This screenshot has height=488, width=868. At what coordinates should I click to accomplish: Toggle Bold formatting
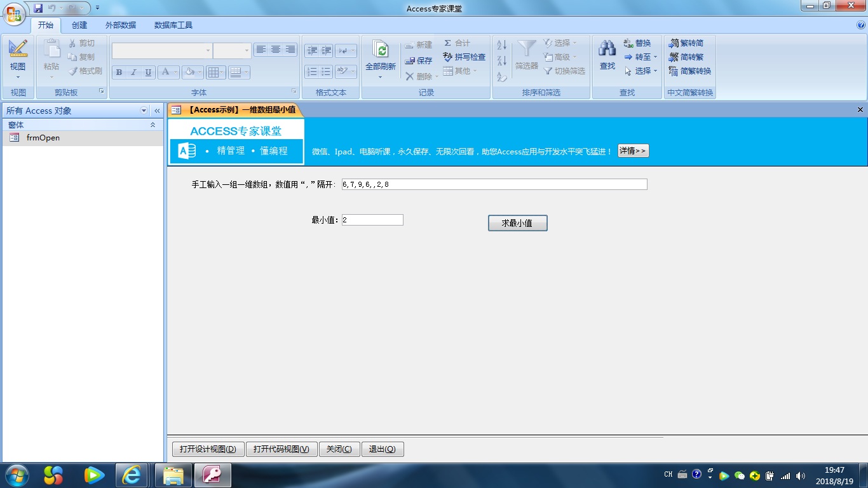point(119,72)
